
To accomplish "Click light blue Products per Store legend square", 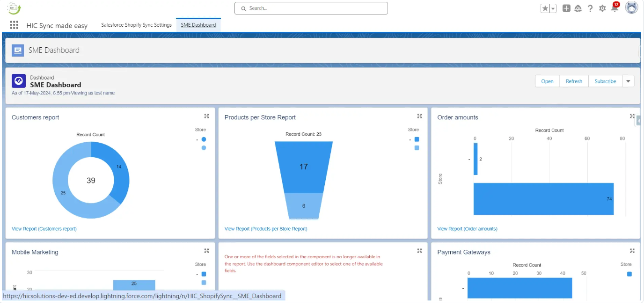I will (417, 148).
